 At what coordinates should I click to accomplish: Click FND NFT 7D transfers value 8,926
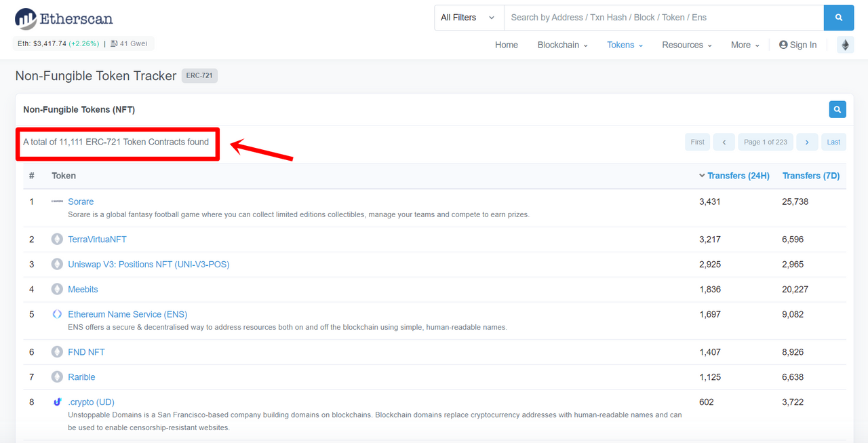point(793,352)
